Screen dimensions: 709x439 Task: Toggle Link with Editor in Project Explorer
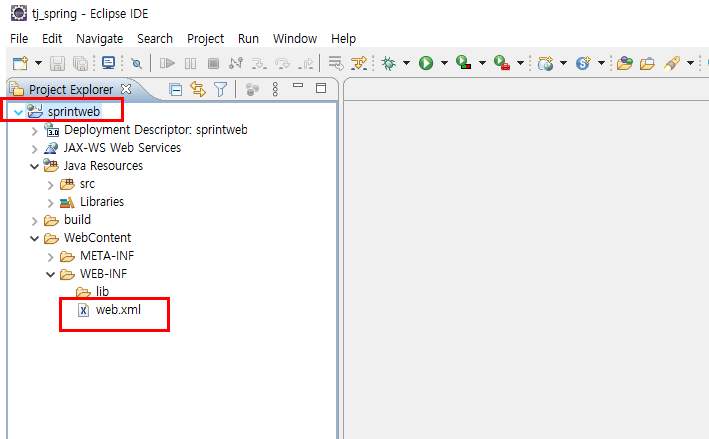click(198, 89)
